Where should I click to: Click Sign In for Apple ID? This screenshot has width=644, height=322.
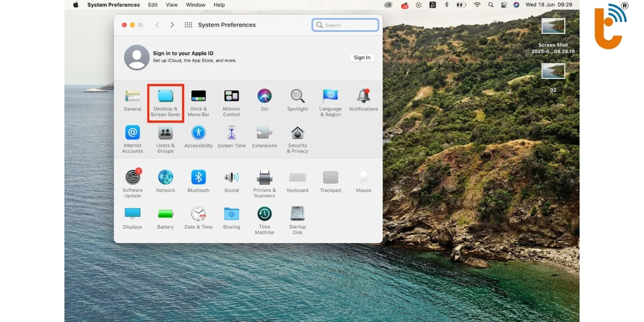click(x=362, y=57)
